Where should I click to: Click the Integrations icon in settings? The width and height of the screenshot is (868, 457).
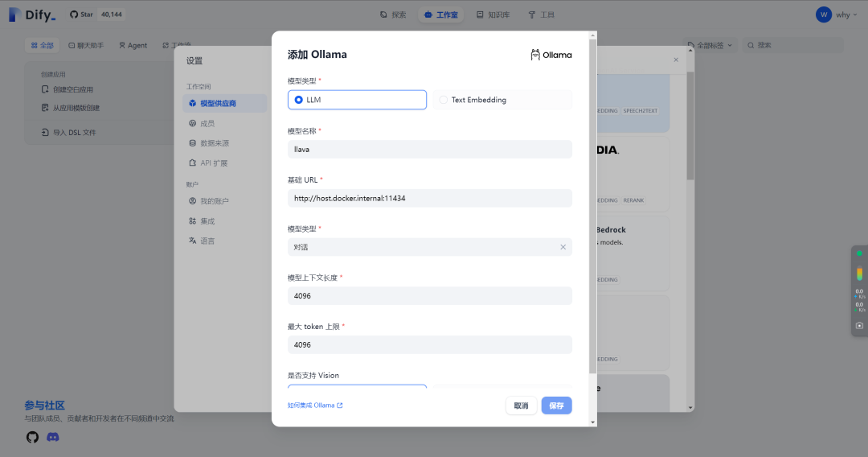[193, 221]
